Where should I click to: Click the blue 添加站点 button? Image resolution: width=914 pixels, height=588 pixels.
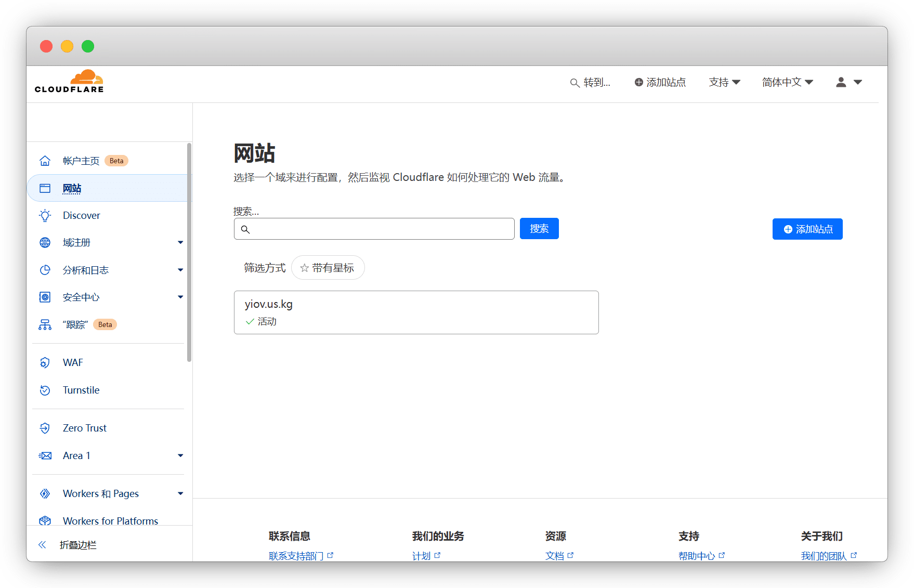click(807, 229)
